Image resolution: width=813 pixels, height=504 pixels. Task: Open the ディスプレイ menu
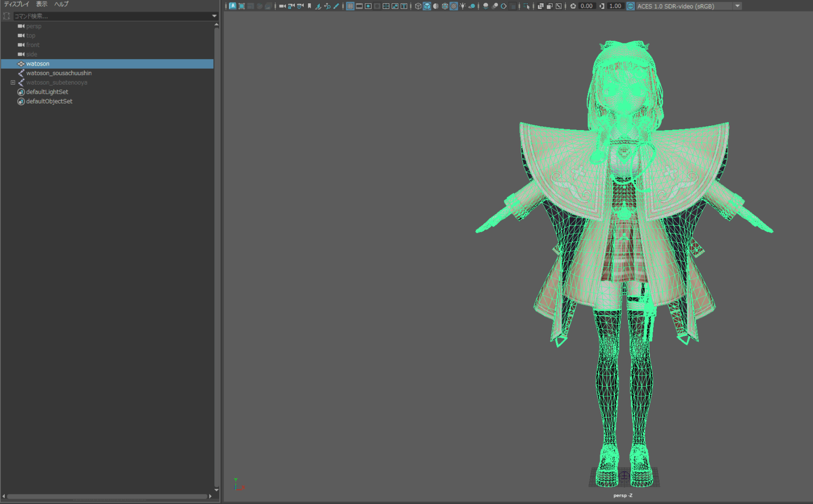click(16, 4)
